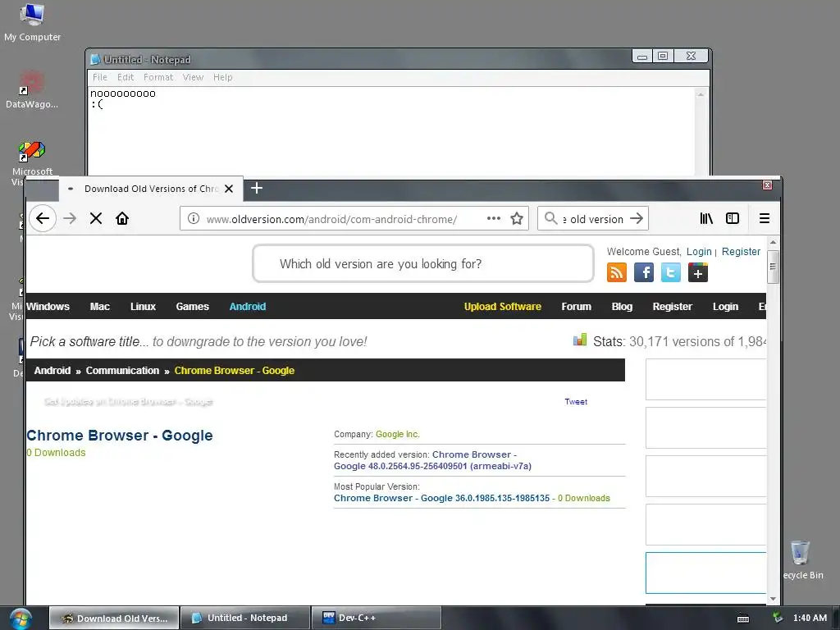Open Chrome 48.0.2564.95 recently added version link
The width and height of the screenshot is (840, 630).
[433, 460]
